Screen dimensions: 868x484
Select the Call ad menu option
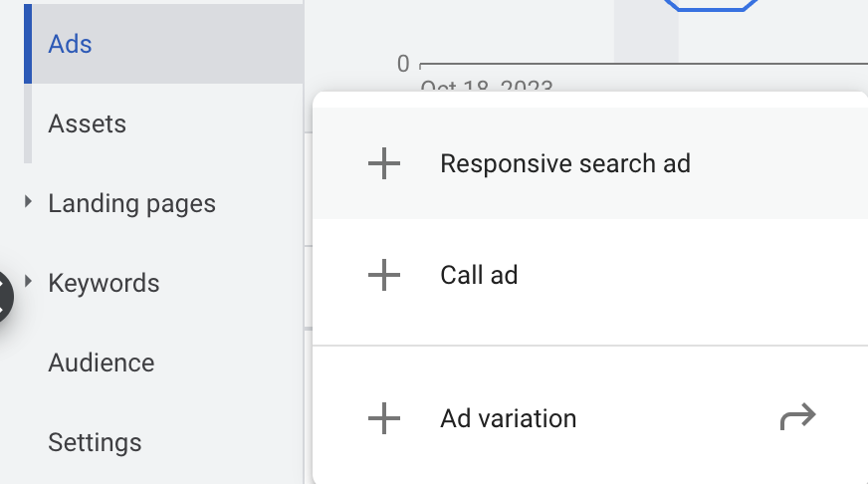(479, 275)
